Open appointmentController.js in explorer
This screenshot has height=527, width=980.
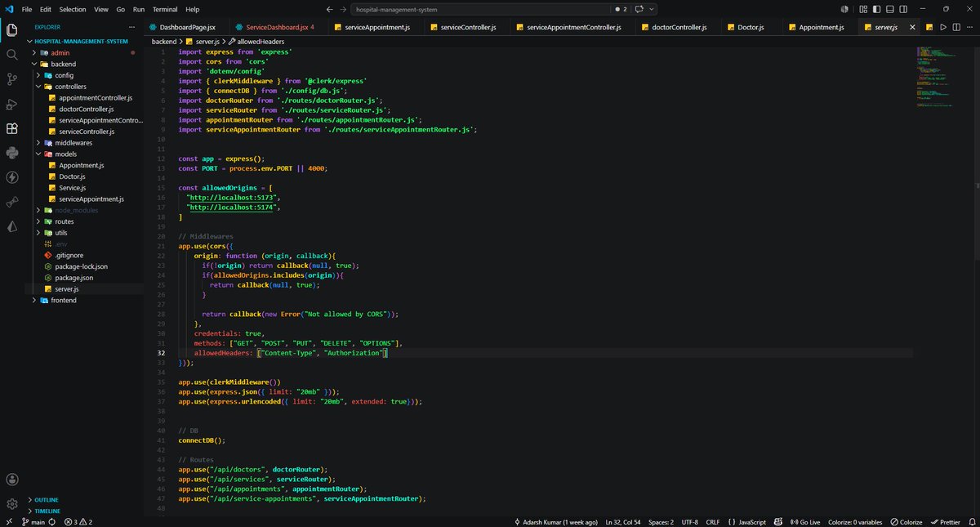tap(96, 97)
